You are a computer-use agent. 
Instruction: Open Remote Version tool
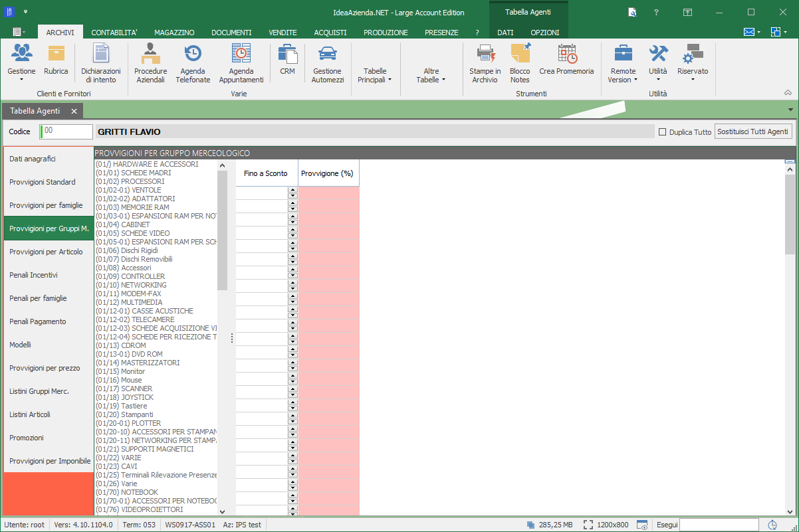[623, 64]
